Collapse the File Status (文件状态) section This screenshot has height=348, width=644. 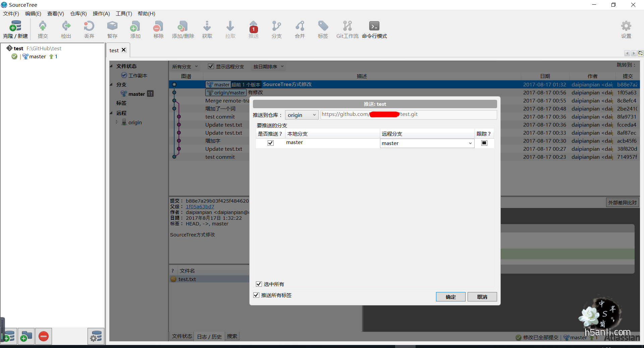pyautogui.click(x=112, y=66)
